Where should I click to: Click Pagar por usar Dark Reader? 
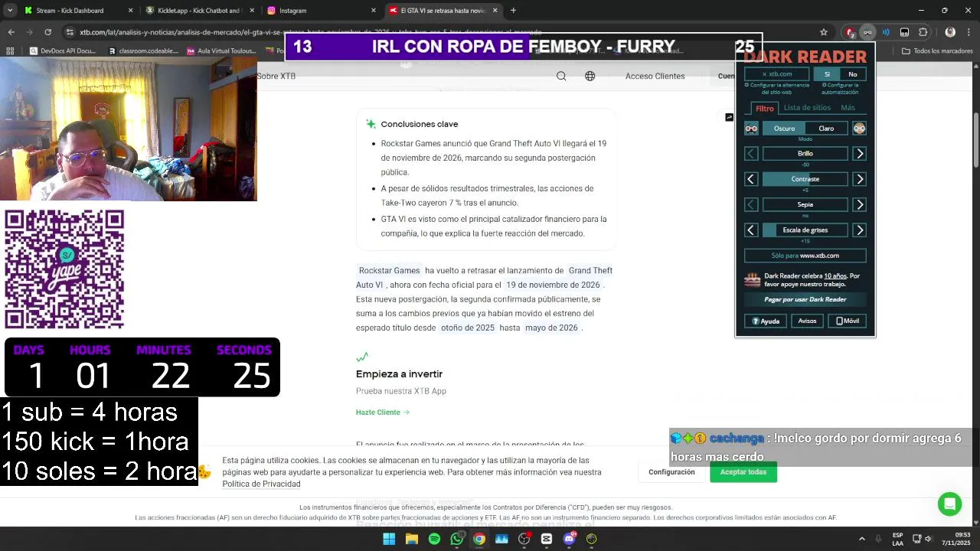805,300
